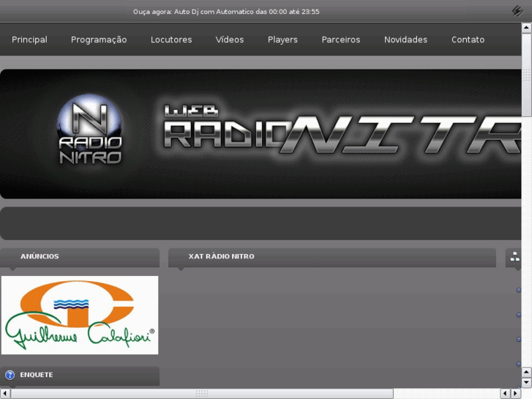Go to the Contato page
Screen dimensions: 532x399
tap(468, 40)
